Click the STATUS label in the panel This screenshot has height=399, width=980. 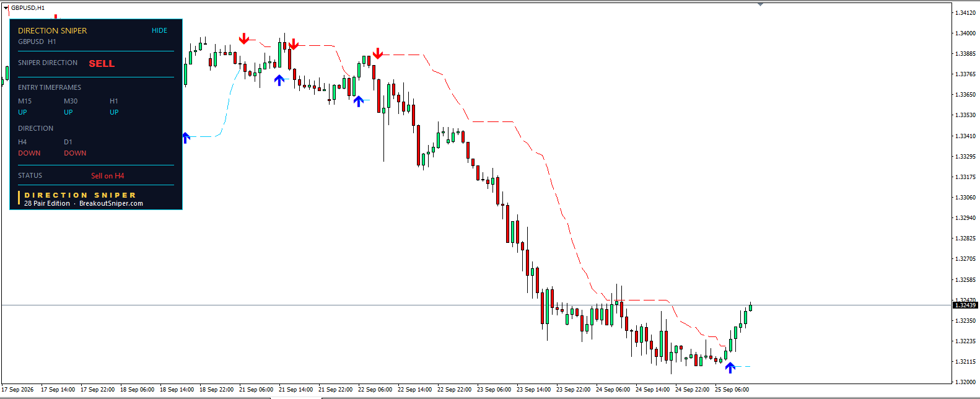pos(30,175)
